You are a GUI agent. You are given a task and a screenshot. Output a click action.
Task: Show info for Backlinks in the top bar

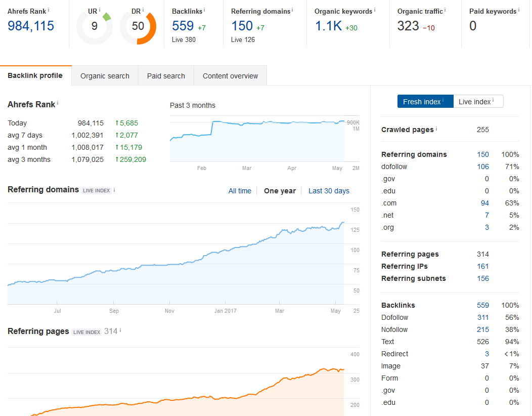pos(204,10)
